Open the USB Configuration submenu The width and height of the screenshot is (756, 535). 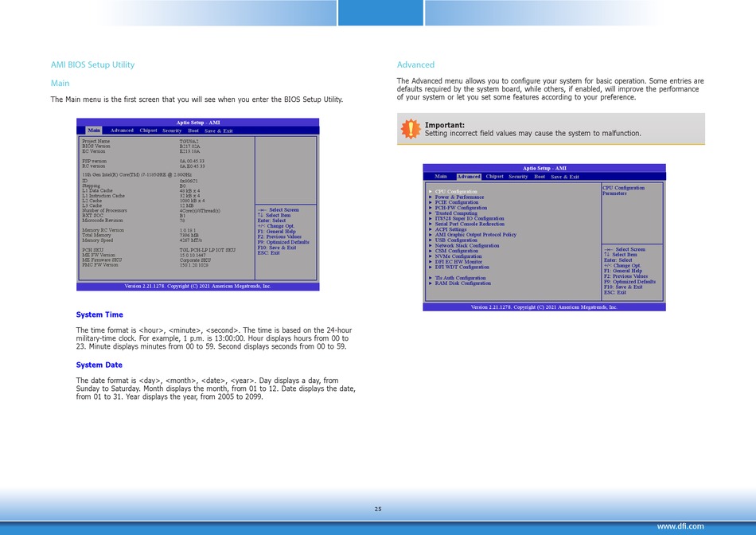pyautogui.click(x=456, y=240)
